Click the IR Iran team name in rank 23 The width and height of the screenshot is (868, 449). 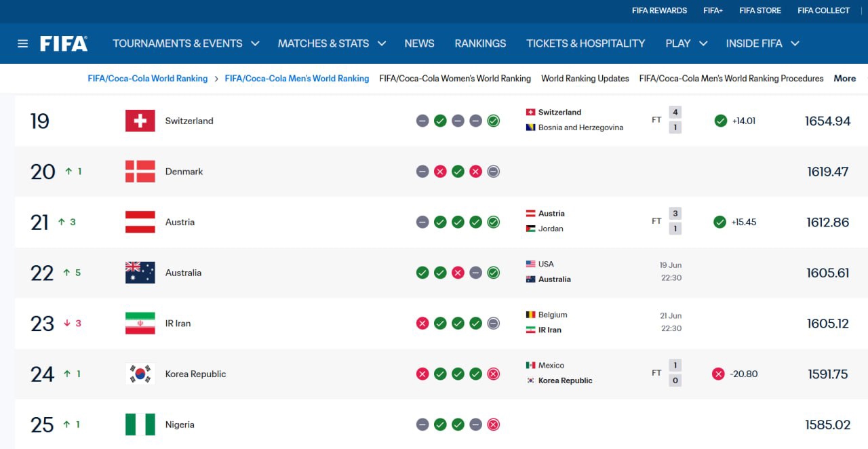[x=178, y=324]
